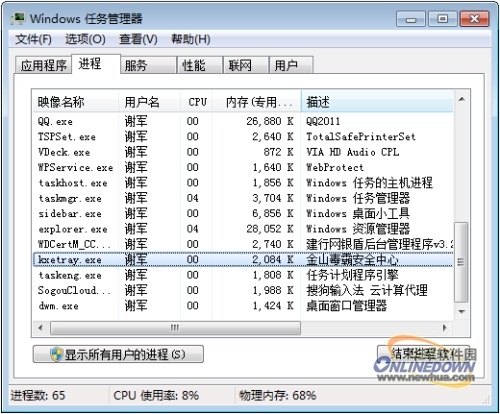
Task: Click the vertical scrollbar up arrow
Action: tap(462, 99)
